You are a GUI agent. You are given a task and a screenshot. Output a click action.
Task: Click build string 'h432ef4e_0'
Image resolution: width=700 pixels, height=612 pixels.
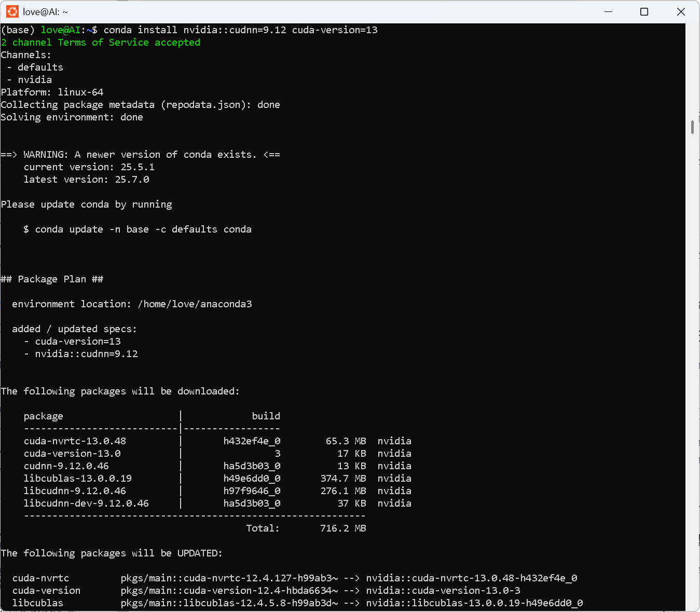click(x=252, y=441)
